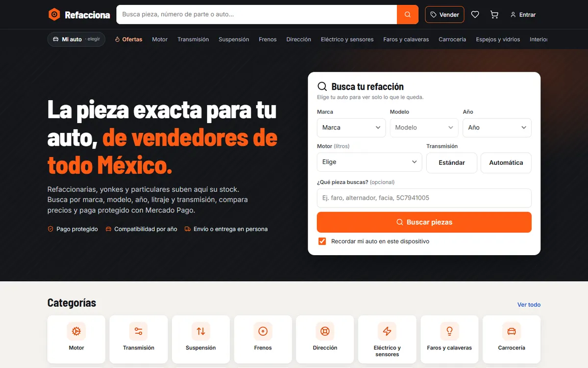Click the tag icon in Vender button
588x368 pixels.
pos(433,15)
